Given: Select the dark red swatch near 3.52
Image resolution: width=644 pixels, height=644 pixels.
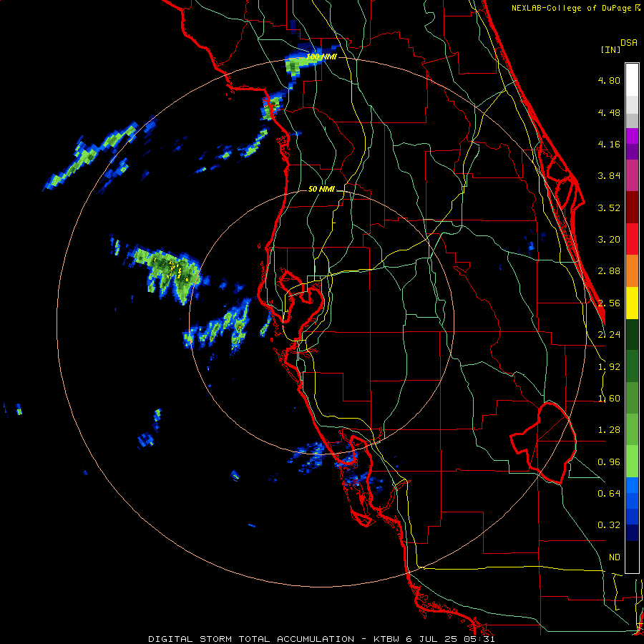Looking at the screenshot, I should pos(632,208).
